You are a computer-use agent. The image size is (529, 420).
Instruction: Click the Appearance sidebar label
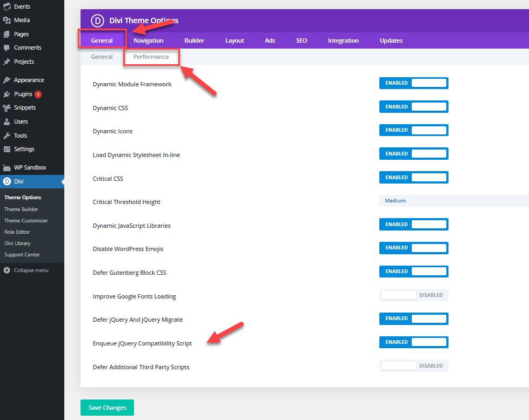[29, 80]
